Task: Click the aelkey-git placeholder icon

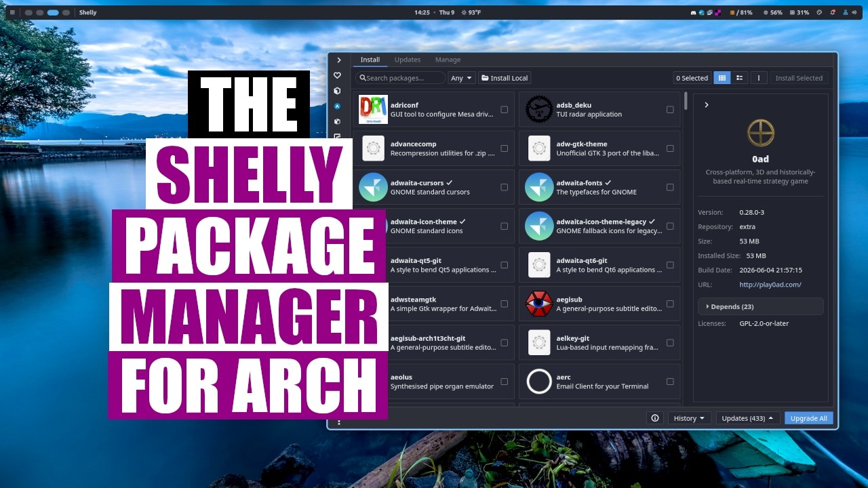Action: (x=539, y=343)
